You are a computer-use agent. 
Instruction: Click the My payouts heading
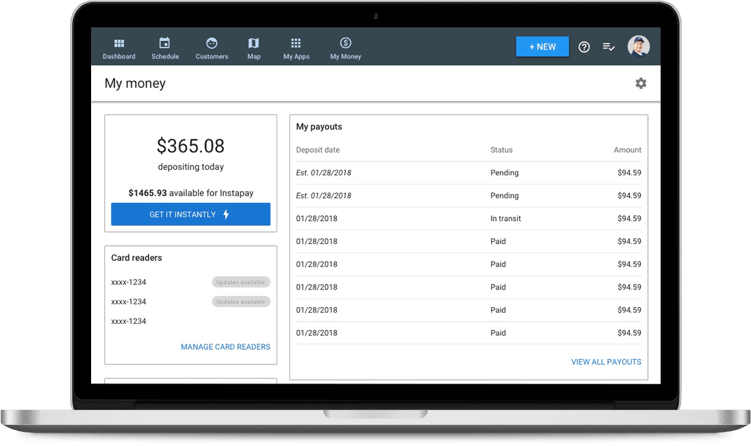319,127
